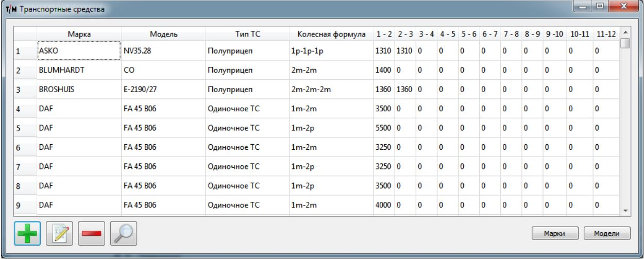Select row header number 1
644x259 pixels.
click(x=24, y=50)
